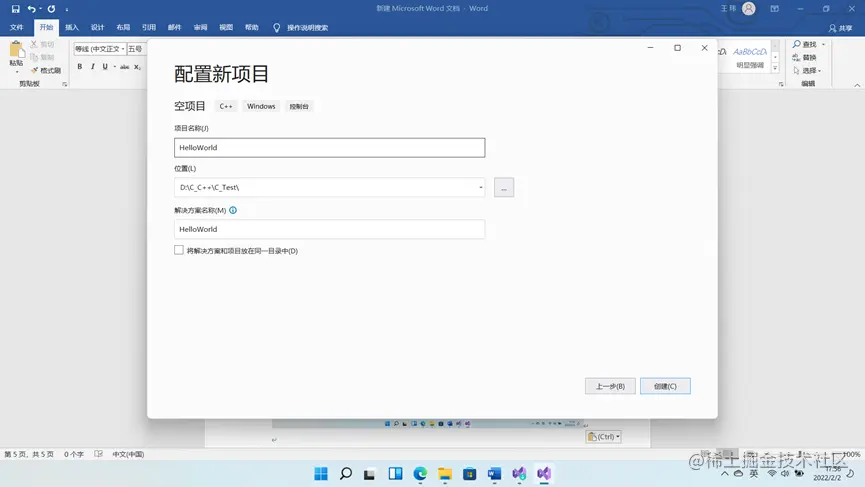
Task: Toggle underline formatting in Word ribbon
Action: coord(105,67)
